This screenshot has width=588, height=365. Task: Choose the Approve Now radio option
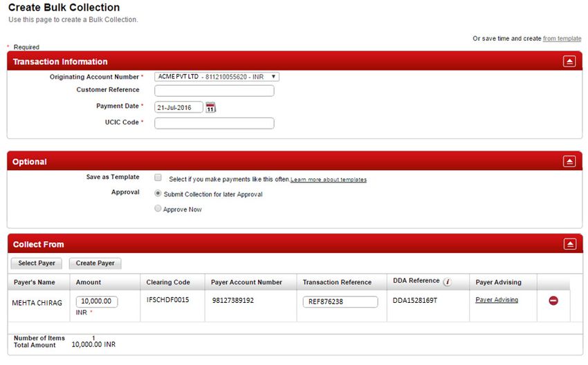point(158,208)
